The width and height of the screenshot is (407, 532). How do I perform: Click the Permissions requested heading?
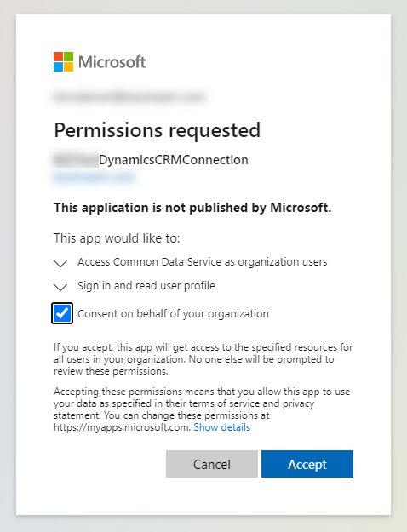click(x=158, y=130)
